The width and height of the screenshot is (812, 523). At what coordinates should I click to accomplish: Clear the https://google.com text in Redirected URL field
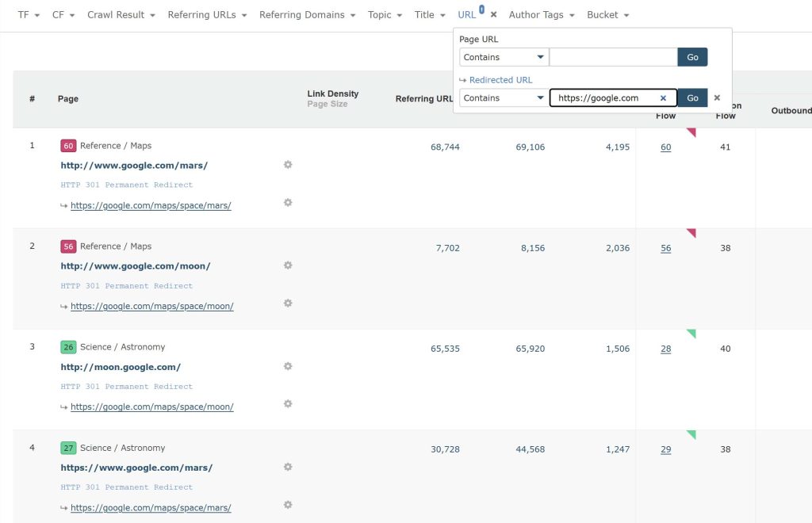point(663,97)
